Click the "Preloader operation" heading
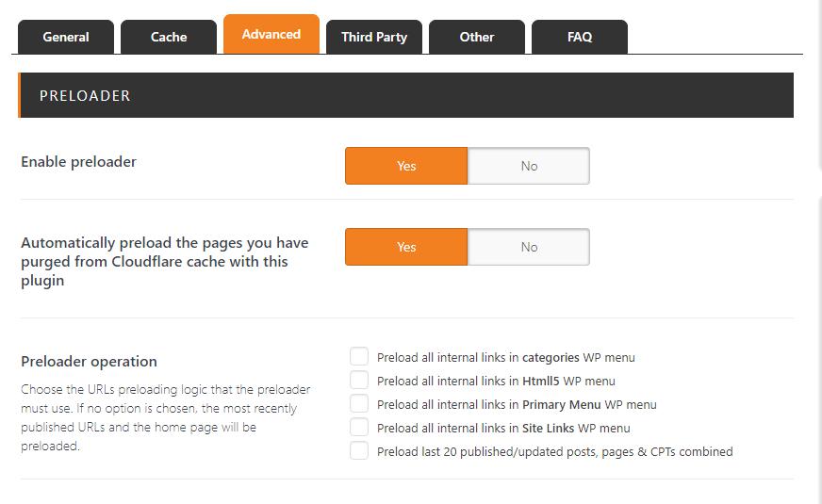 (89, 362)
